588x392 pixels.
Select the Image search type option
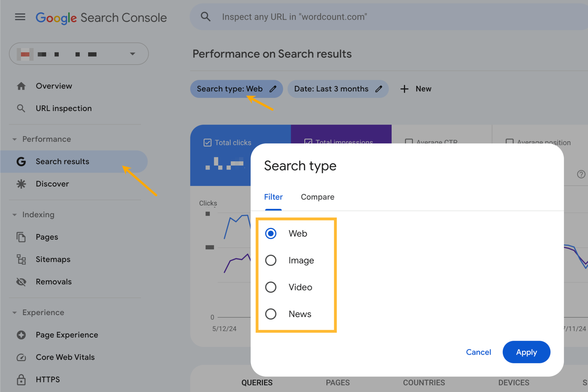[x=271, y=260]
